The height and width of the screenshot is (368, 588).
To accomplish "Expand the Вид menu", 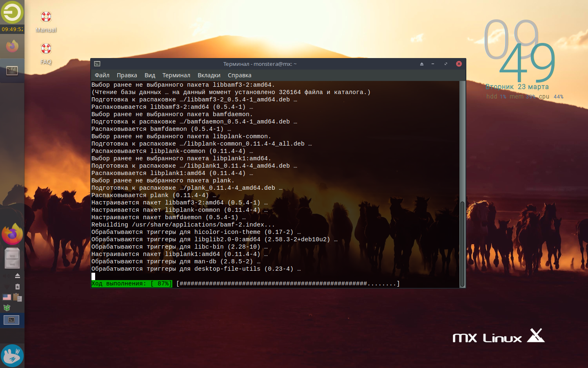I will pos(150,75).
